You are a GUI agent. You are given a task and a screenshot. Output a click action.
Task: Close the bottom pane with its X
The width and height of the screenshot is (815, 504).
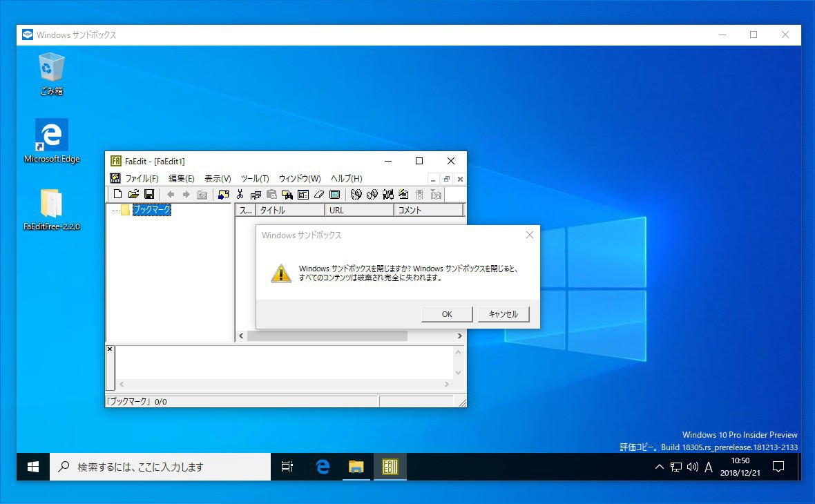[110, 349]
